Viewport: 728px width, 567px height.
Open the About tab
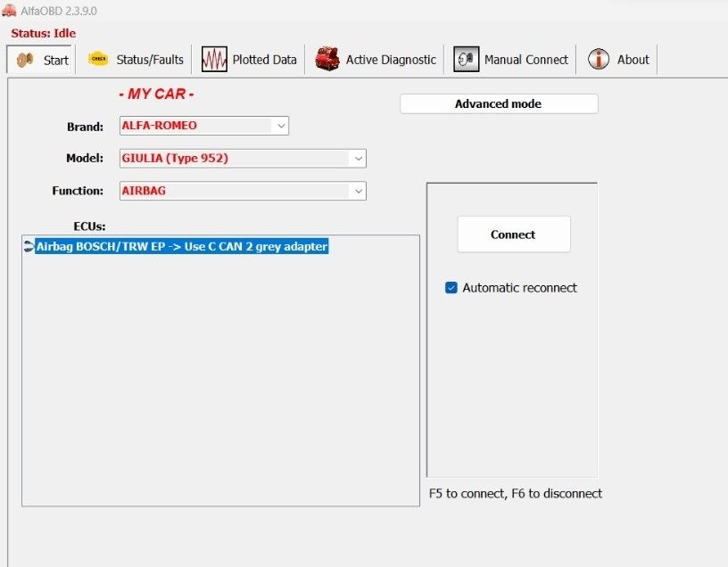point(618,60)
